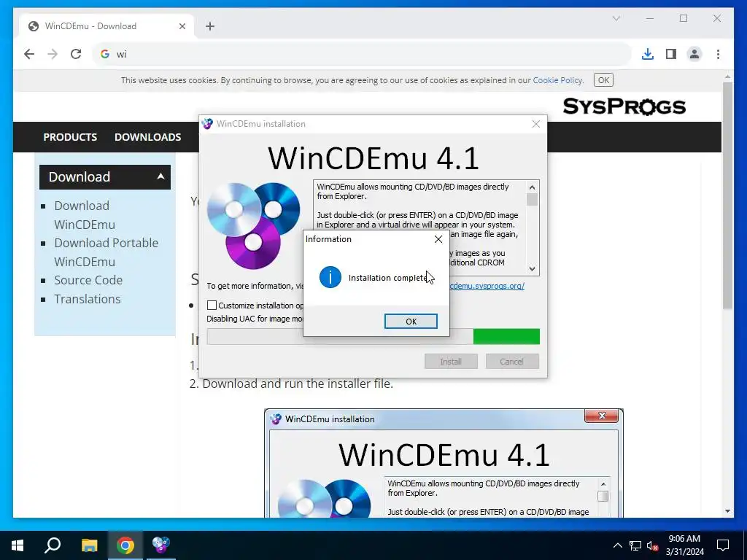Click the WinCDEmu installer title icon
The width and height of the screenshot is (747, 560).
207,124
